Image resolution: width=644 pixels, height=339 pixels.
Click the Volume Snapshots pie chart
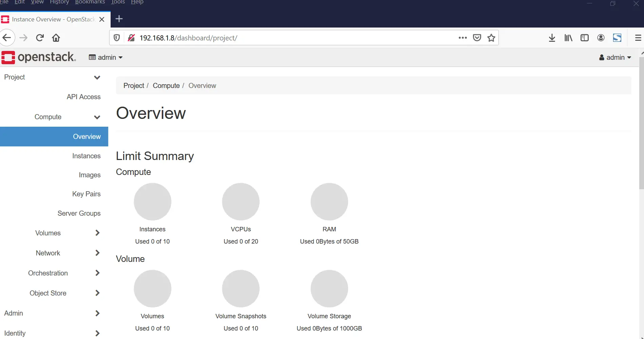tap(241, 289)
